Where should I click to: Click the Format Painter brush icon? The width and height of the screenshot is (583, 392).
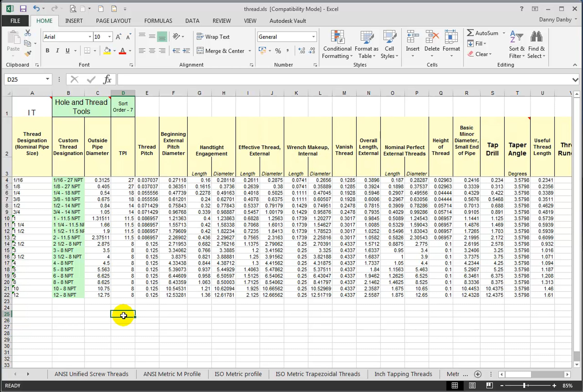(28, 53)
